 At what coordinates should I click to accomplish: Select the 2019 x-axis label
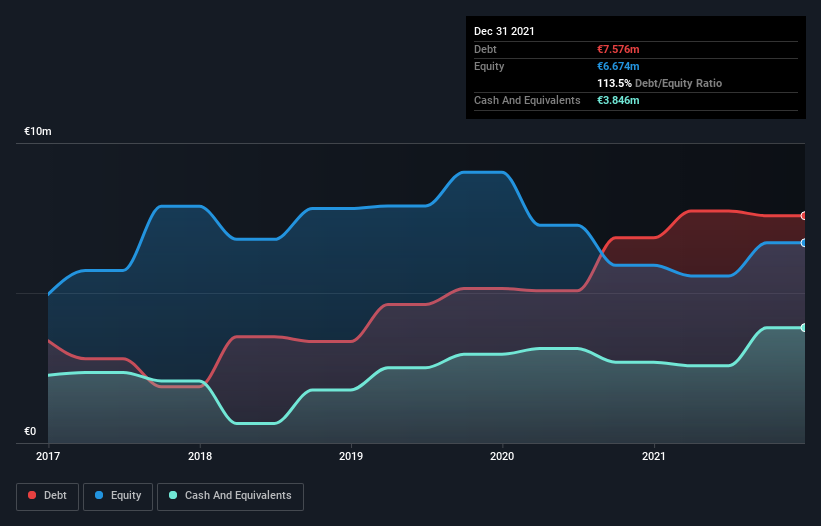(351, 456)
